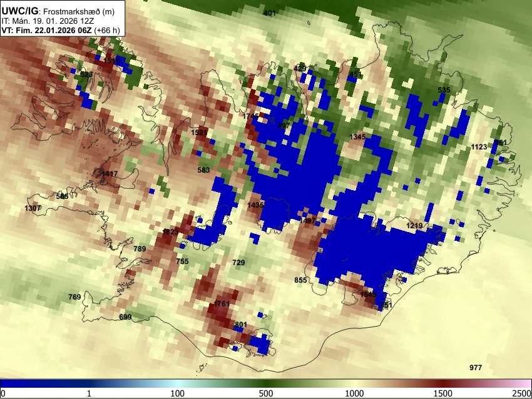Click the map value "565"
The image size is (532, 399).
point(62,196)
